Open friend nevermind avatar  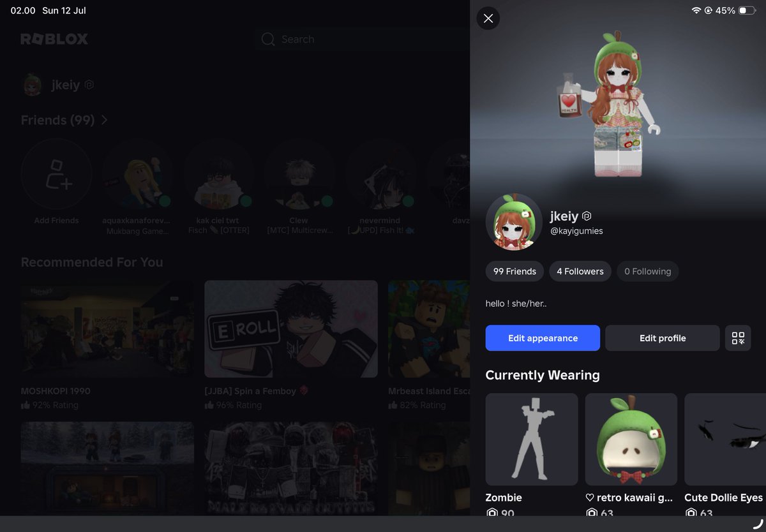(380, 174)
